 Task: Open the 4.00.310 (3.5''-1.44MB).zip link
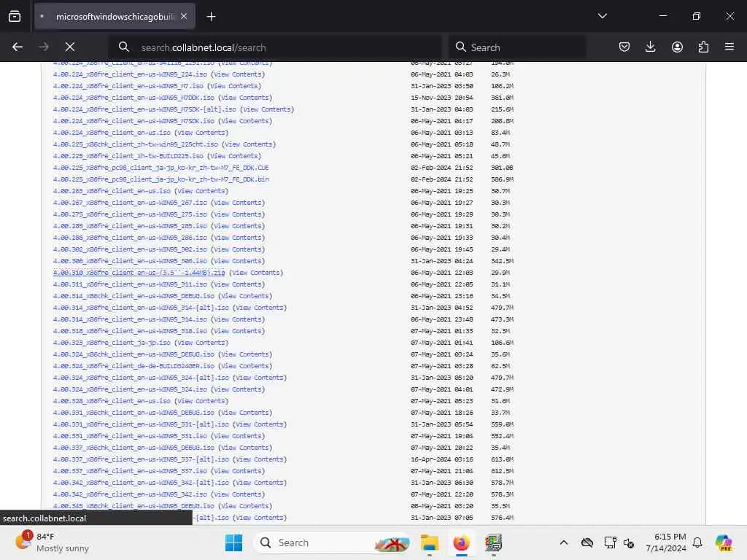point(139,273)
